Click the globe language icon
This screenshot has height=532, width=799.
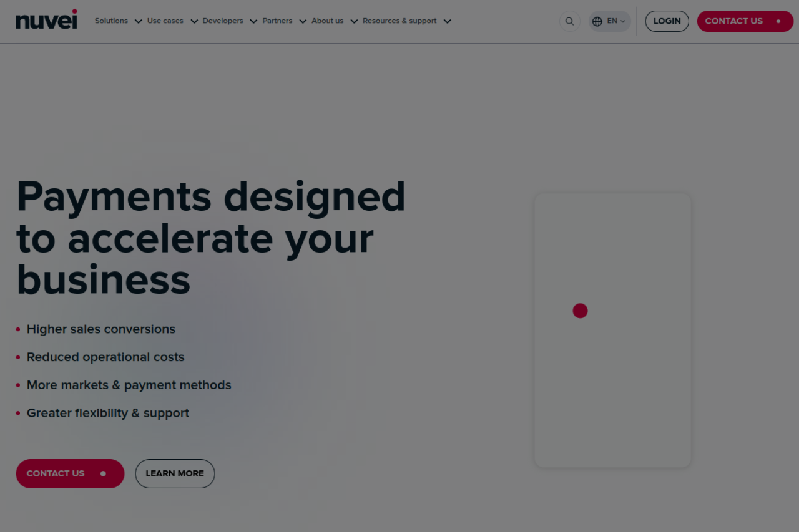[x=597, y=21]
